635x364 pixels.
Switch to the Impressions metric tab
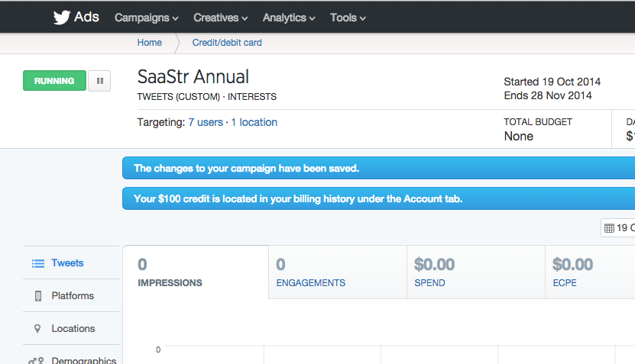click(x=196, y=272)
